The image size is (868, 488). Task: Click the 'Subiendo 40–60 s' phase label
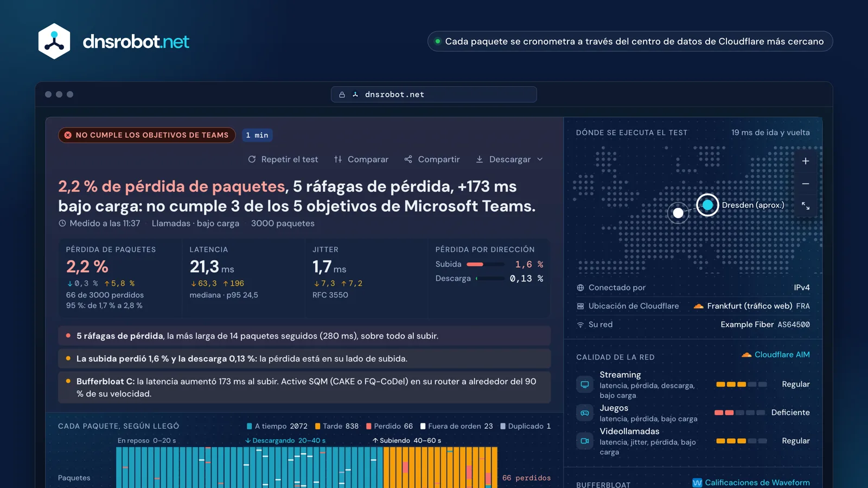pos(407,441)
